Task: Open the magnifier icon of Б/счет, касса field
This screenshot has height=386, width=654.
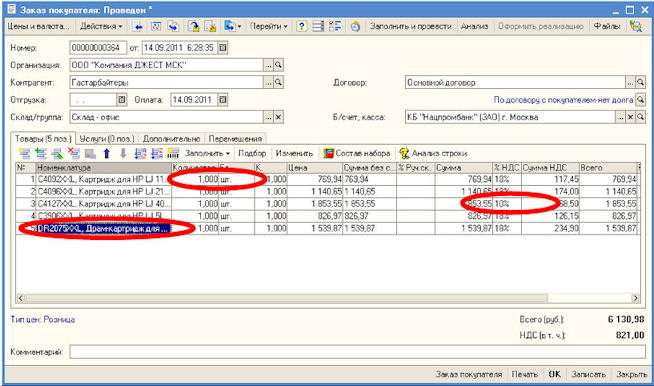Action: [x=640, y=117]
